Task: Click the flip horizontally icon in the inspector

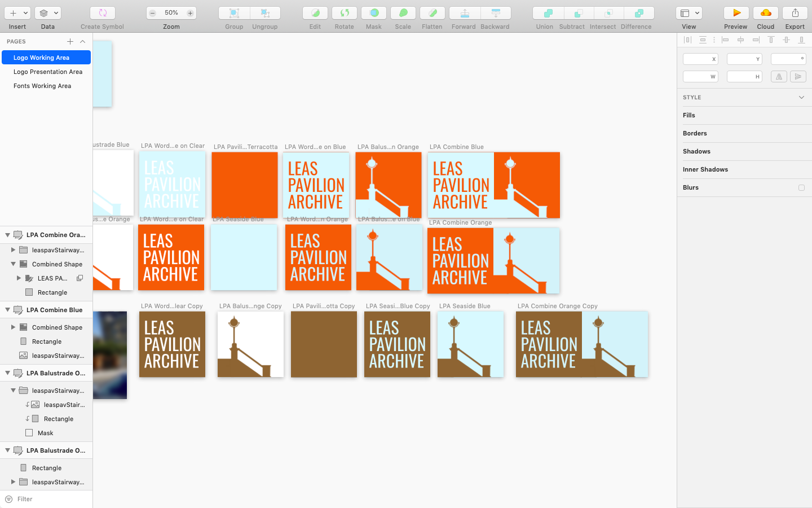Action: click(x=779, y=76)
